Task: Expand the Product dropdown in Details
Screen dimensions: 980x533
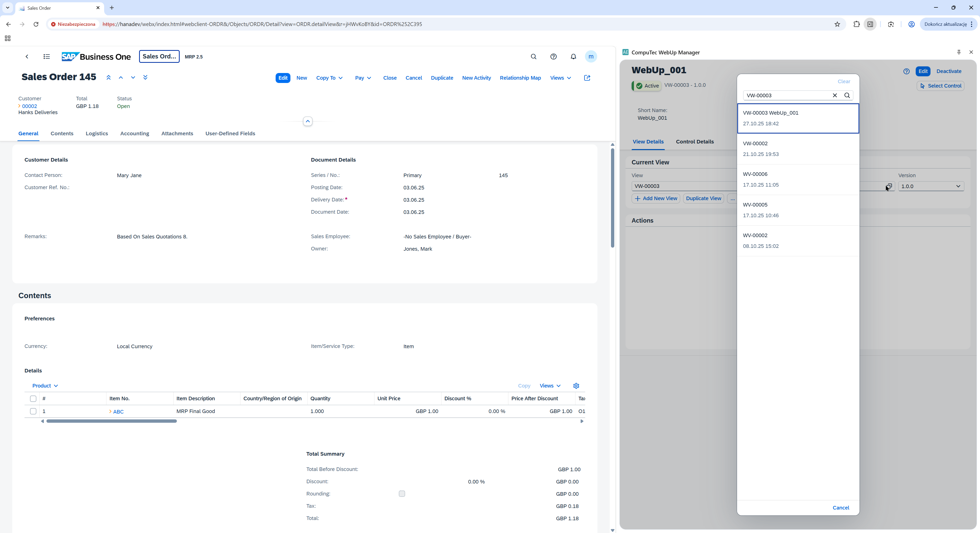Action: 45,386
